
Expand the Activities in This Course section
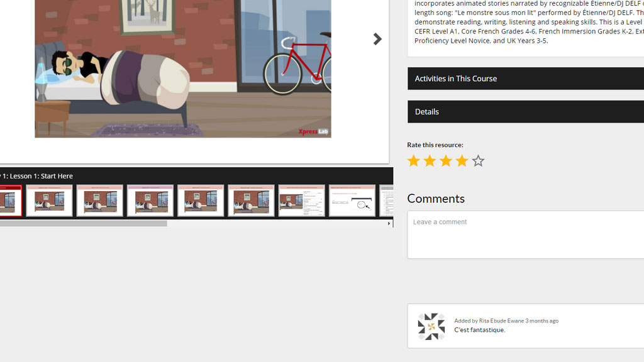click(526, 79)
